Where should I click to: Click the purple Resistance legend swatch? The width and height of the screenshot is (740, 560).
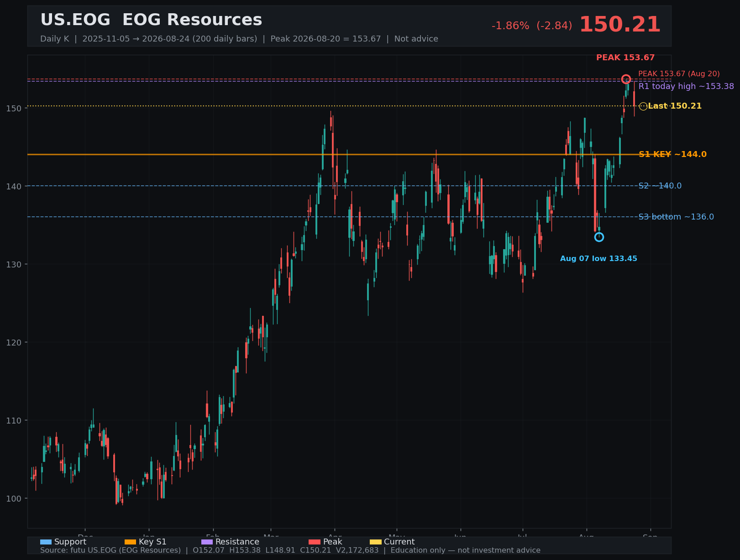click(207, 542)
